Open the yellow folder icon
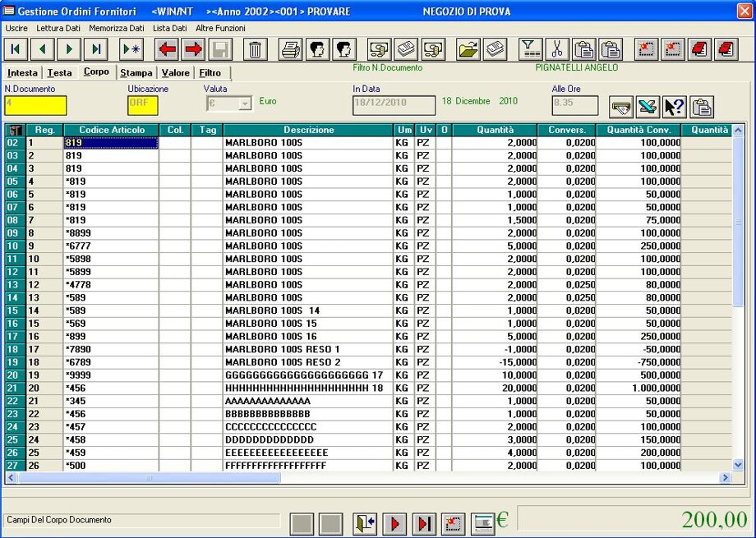The width and height of the screenshot is (756, 538). point(468,49)
